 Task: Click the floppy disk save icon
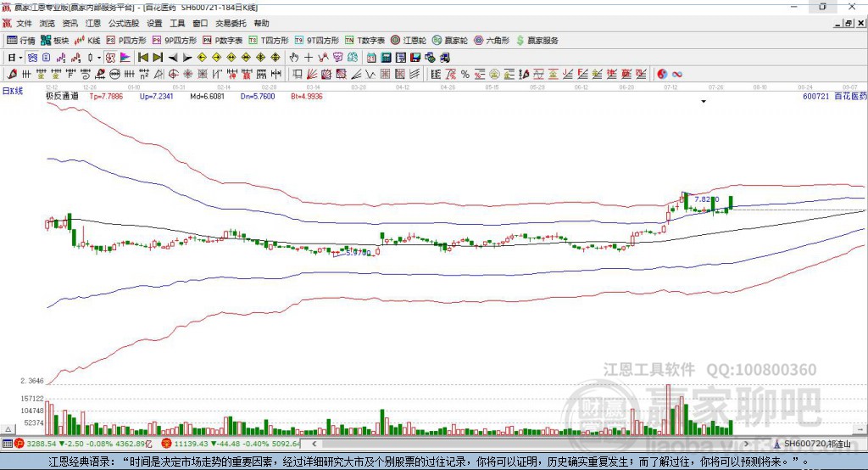click(415, 58)
